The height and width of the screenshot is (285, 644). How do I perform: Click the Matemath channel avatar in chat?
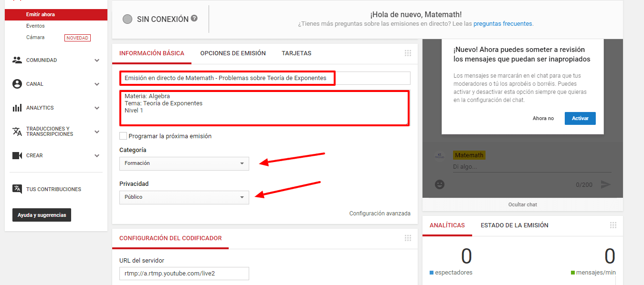(x=441, y=156)
